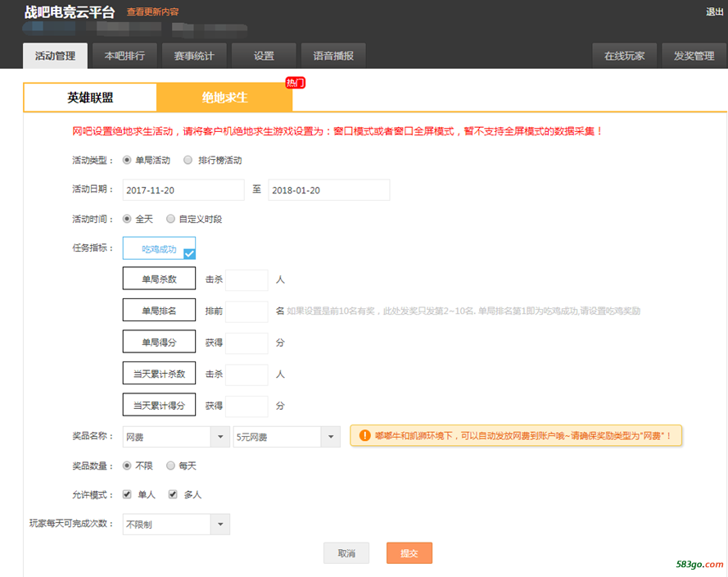
Task: Click the 单局得分 score input field
Action: [246, 343]
